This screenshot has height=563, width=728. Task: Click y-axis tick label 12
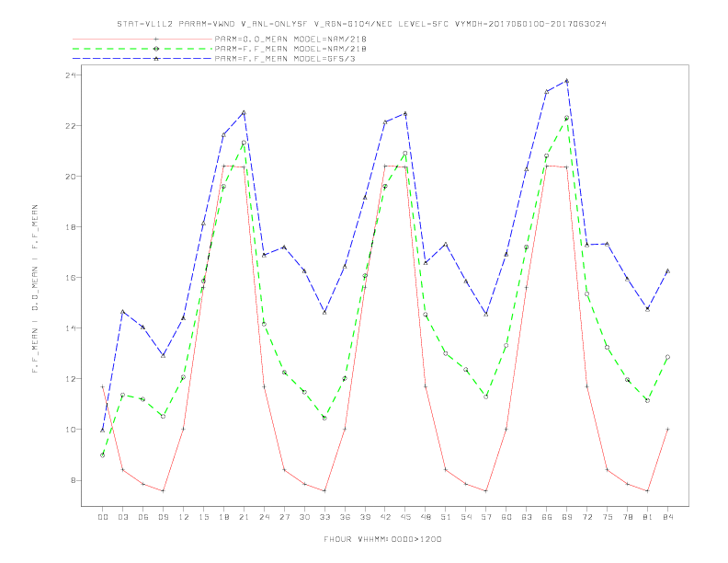pos(72,379)
